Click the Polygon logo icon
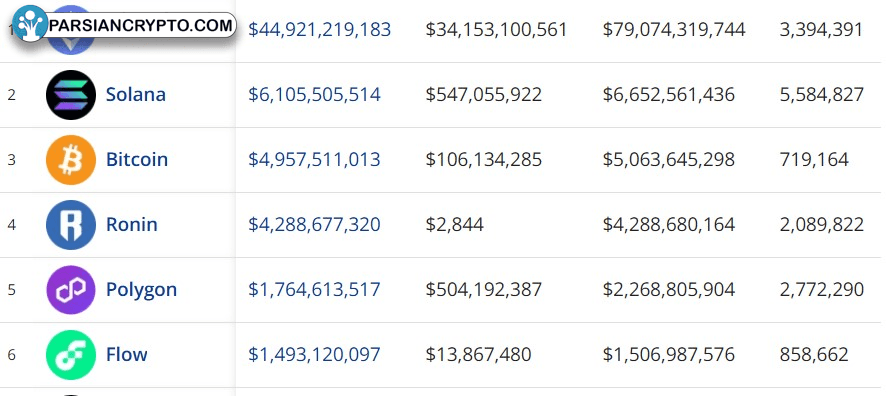Viewport: 886px width, 396px height. (x=71, y=290)
